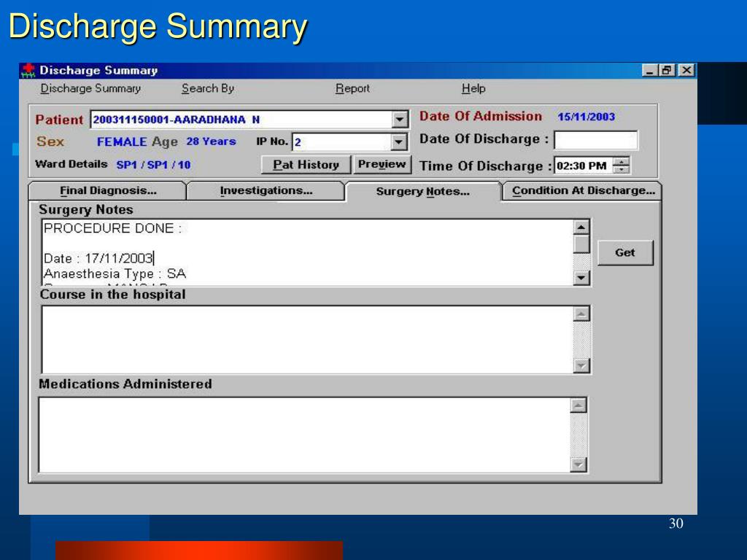Click the Date Of Discharge input field
Image resolution: width=747 pixels, height=560 pixels.
click(x=595, y=140)
